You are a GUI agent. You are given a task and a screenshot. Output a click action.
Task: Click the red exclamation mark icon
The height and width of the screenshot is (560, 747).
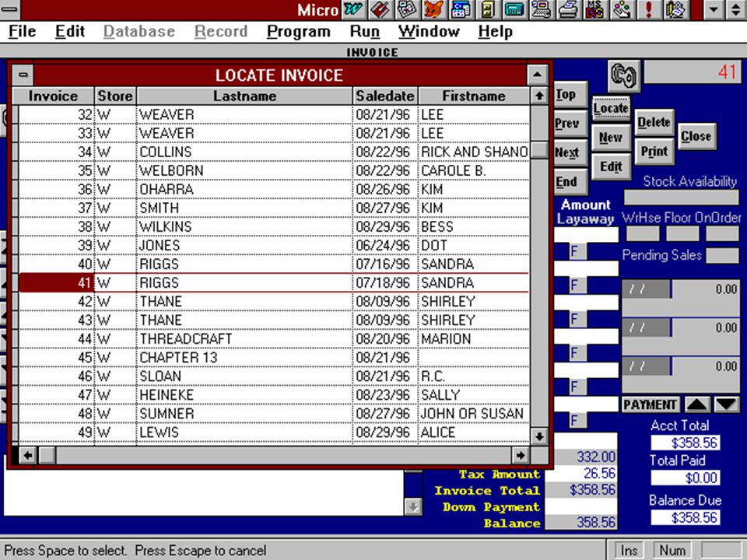click(648, 9)
